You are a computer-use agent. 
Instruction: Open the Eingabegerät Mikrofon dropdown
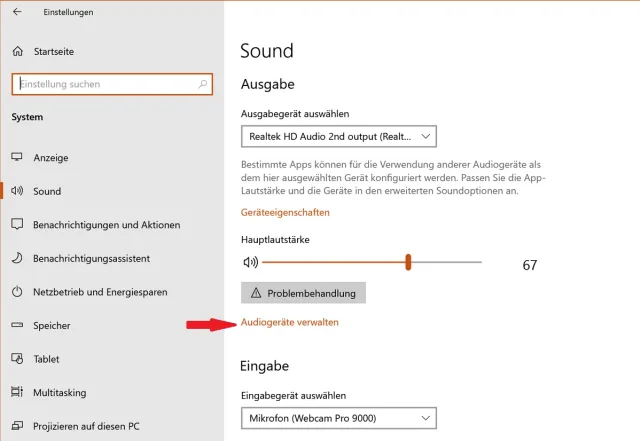pos(339,416)
